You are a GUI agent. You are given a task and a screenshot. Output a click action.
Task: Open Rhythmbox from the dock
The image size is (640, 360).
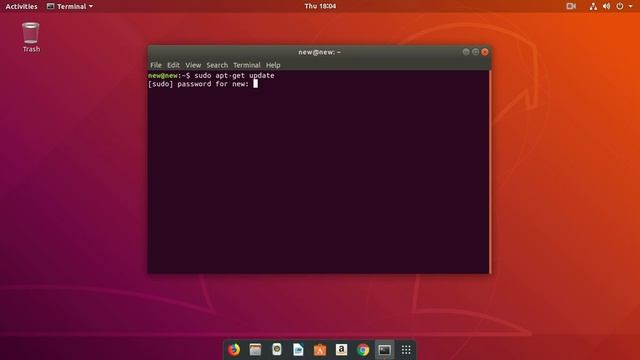click(x=277, y=350)
